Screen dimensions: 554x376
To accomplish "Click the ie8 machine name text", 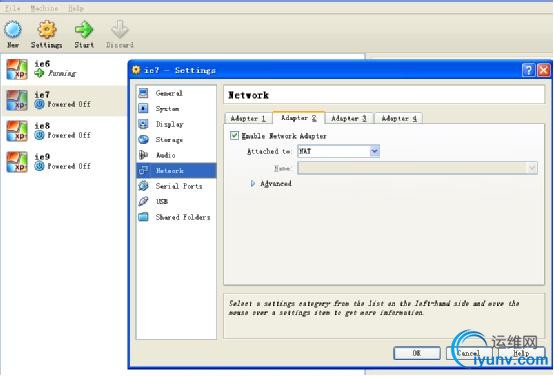I will [x=42, y=126].
